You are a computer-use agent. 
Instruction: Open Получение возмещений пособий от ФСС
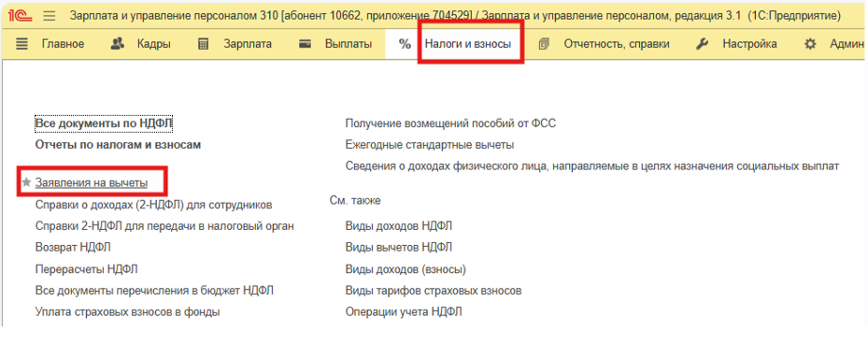[x=450, y=123]
